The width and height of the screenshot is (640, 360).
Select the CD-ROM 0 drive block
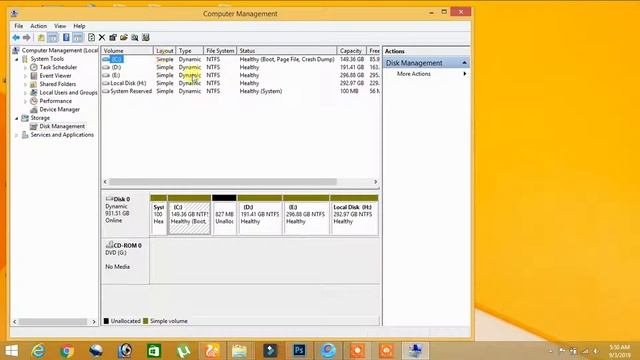pos(125,261)
